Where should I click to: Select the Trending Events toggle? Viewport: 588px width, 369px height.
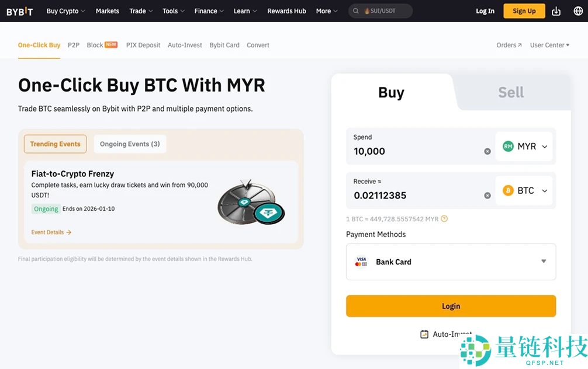(x=56, y=144)
